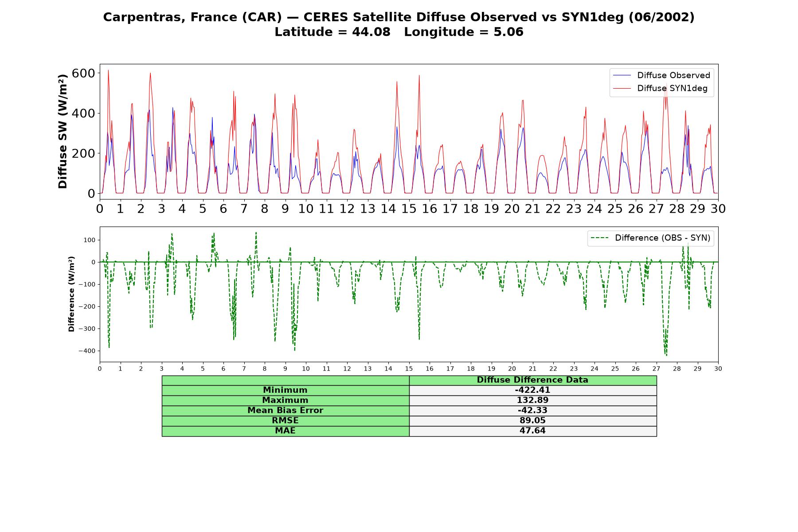Viewport: 798px width, 532px height.
Task: Click day 15 tick on upper x-axis
Action: 409,208
